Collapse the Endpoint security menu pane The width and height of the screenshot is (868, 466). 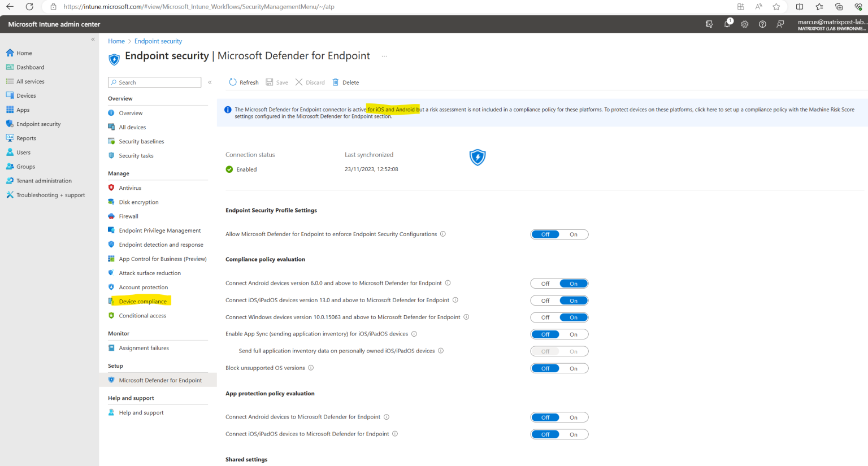point(210,82)
